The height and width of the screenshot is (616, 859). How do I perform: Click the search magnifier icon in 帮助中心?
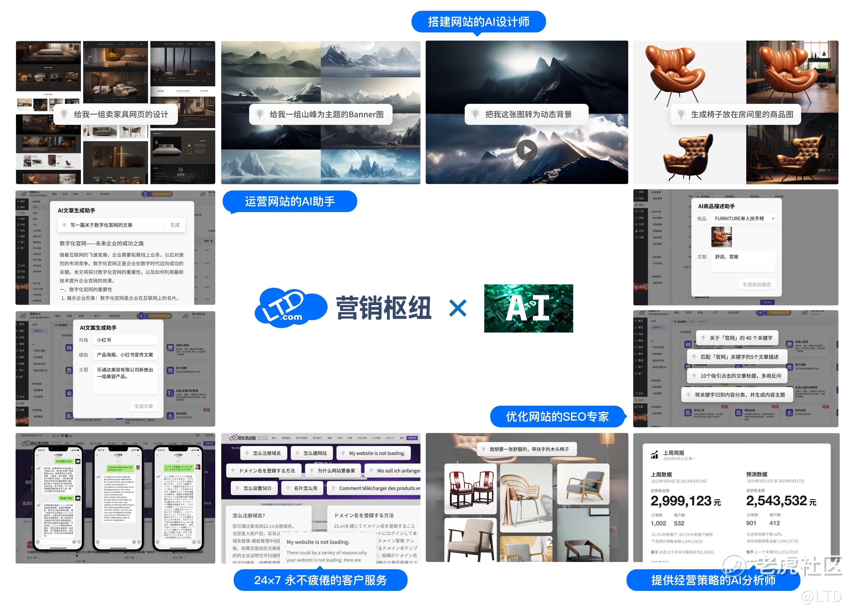[363, 477]
